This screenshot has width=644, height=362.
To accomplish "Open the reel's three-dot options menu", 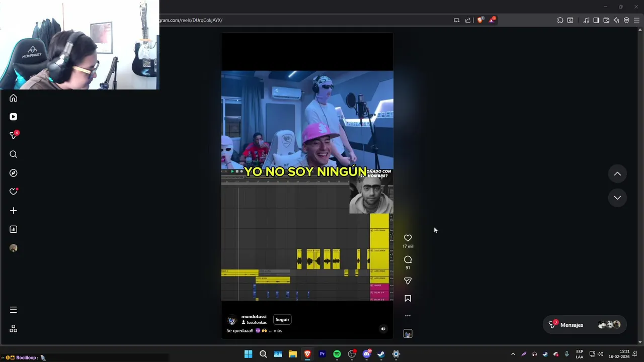I will tap(408, 316).
